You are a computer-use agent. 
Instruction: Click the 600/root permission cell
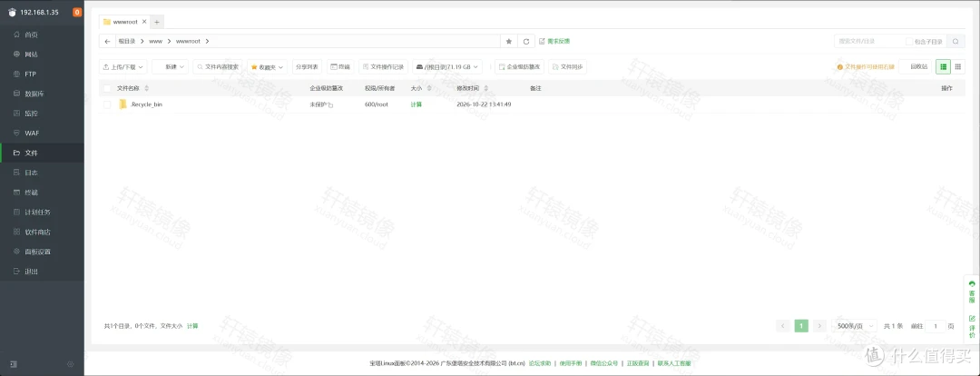tap(377, 104)
